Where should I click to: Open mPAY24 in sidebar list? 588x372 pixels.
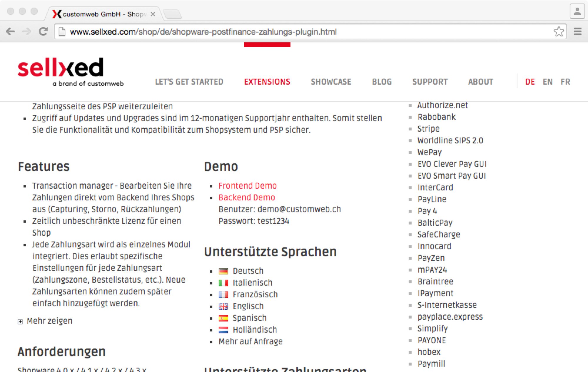coord(432,270)
